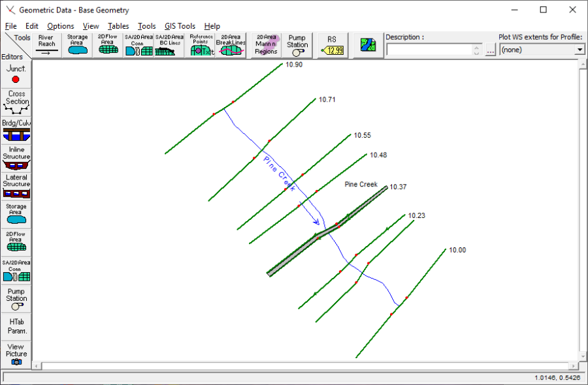Click inside the Description text field
The width and height of the screenshot is (588, 385).
[x=429, y=50]
